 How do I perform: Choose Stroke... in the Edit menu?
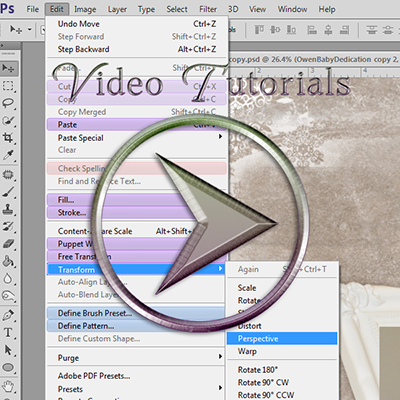coord(137,212)
